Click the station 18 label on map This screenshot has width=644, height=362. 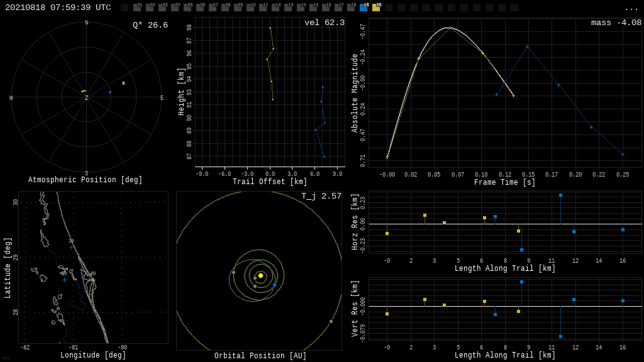(x=71, y=241)
